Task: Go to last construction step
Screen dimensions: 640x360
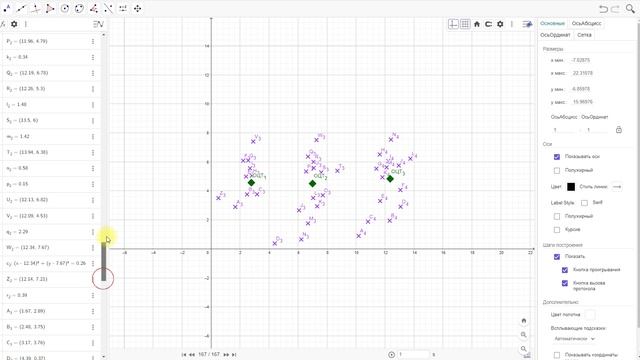Action: click(x=234, y=355)
